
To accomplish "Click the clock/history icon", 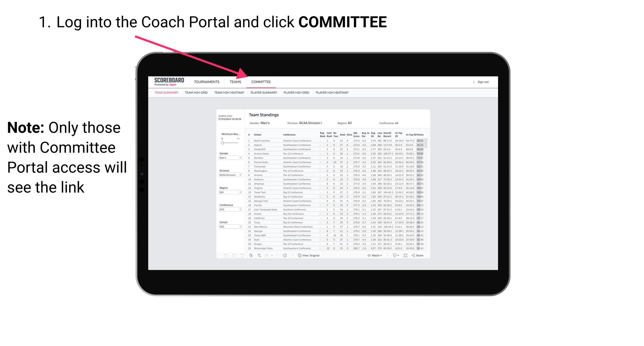I will [x=285, y=255].
